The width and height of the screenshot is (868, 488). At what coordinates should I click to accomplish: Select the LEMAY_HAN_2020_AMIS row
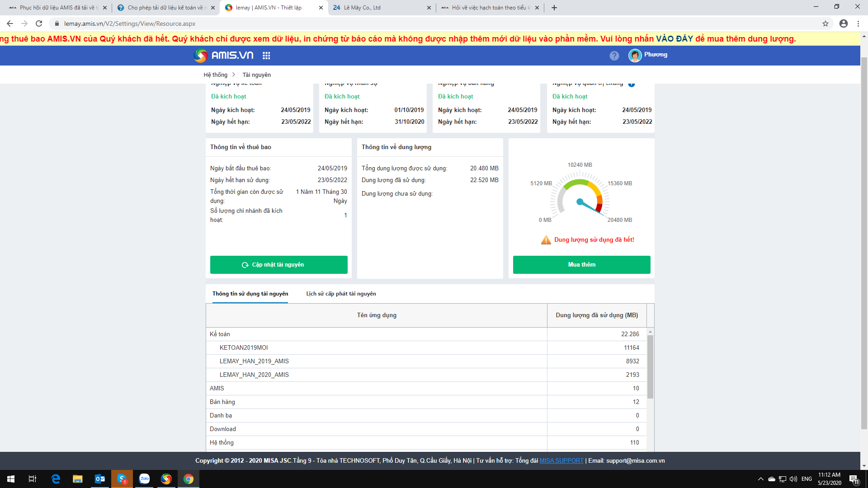point(426,375)
